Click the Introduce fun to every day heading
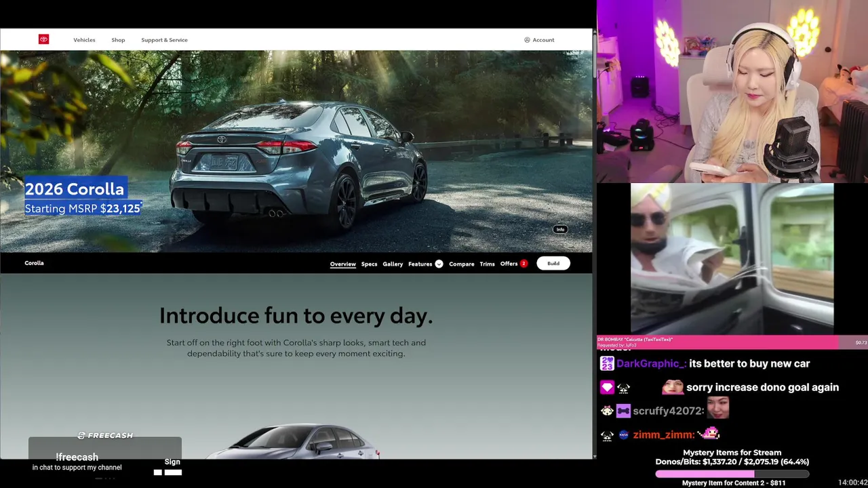Image resolution: width=868 pixels, height=488 pixels. [296, 315]
